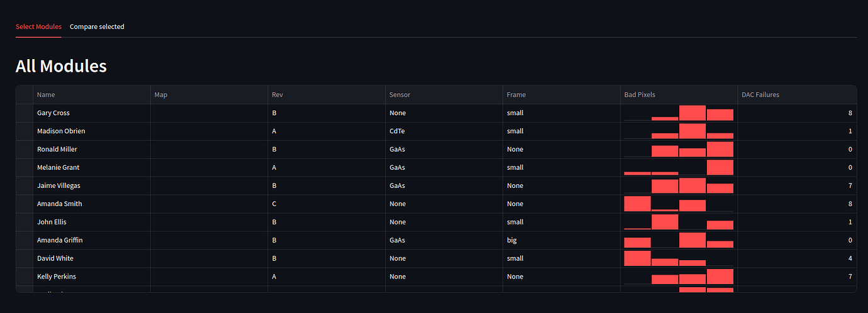Open the Select Modules tab
The width and height of the screenshot is (868, 313).
38,26
